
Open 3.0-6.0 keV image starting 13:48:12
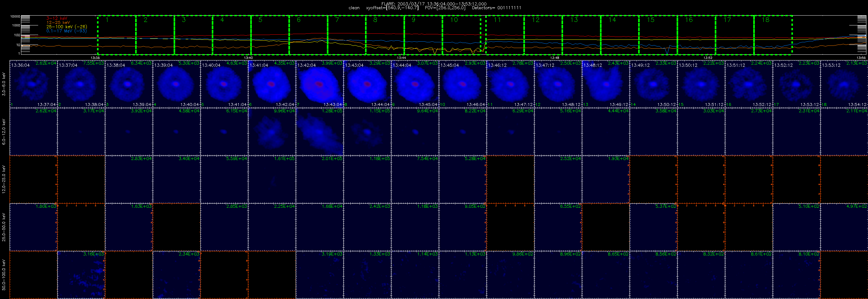605,84
